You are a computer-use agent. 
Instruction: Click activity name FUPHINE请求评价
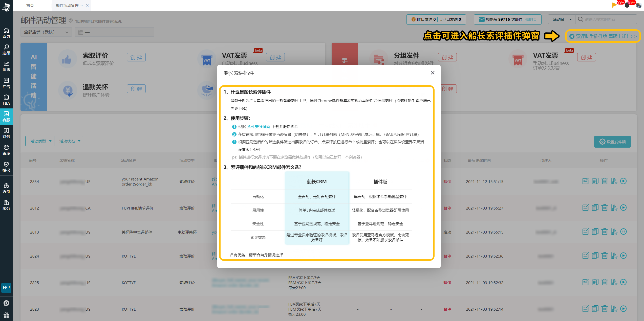(x=137, y=208)
